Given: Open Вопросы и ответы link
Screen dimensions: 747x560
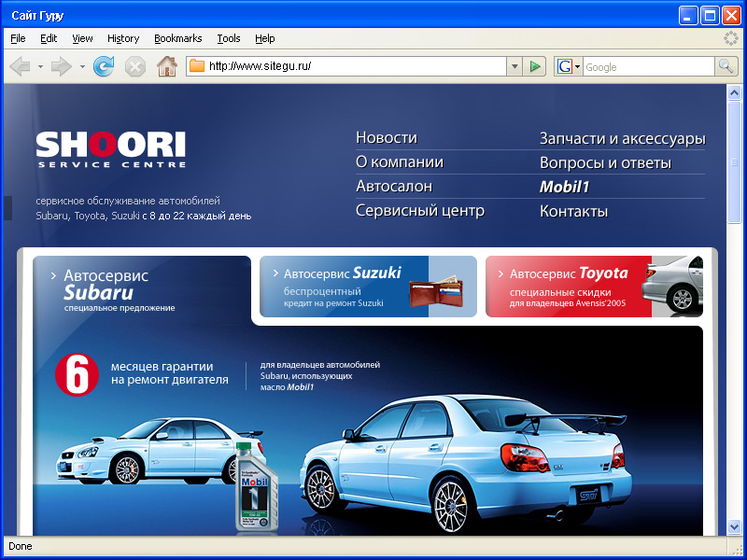Looking at the screenshot, I should [605, 162].
